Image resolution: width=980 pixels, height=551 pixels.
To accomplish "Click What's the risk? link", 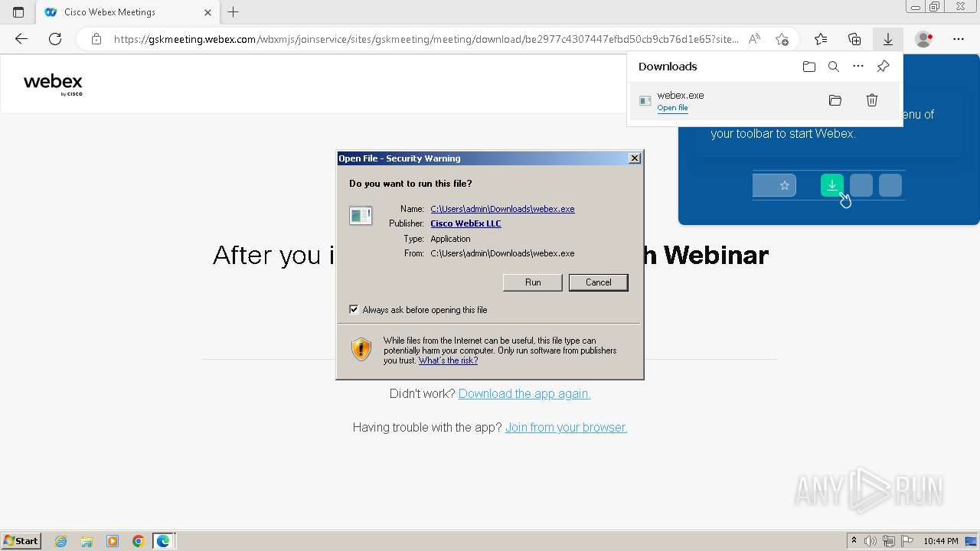I will pos(448,360).
